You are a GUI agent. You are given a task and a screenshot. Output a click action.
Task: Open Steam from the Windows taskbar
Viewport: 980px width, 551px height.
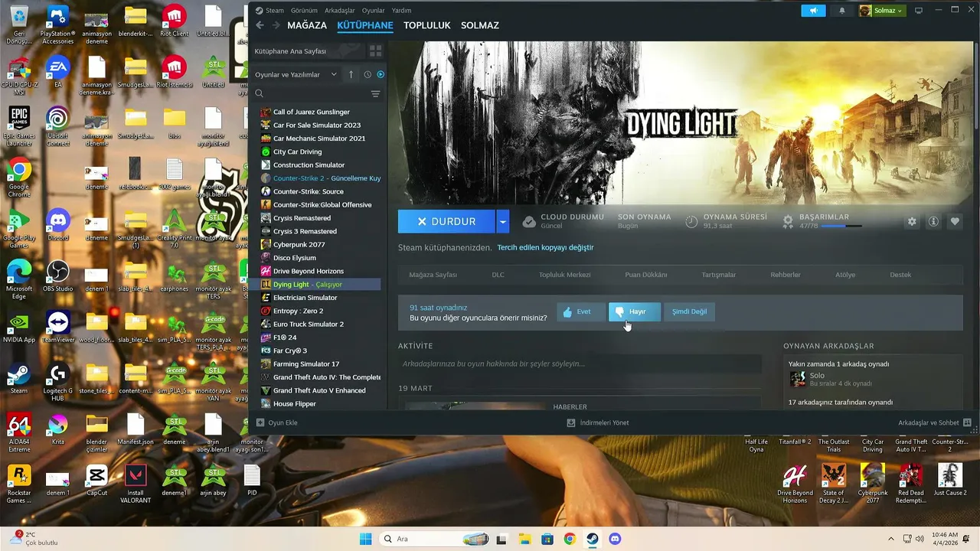tap(592, 539)
